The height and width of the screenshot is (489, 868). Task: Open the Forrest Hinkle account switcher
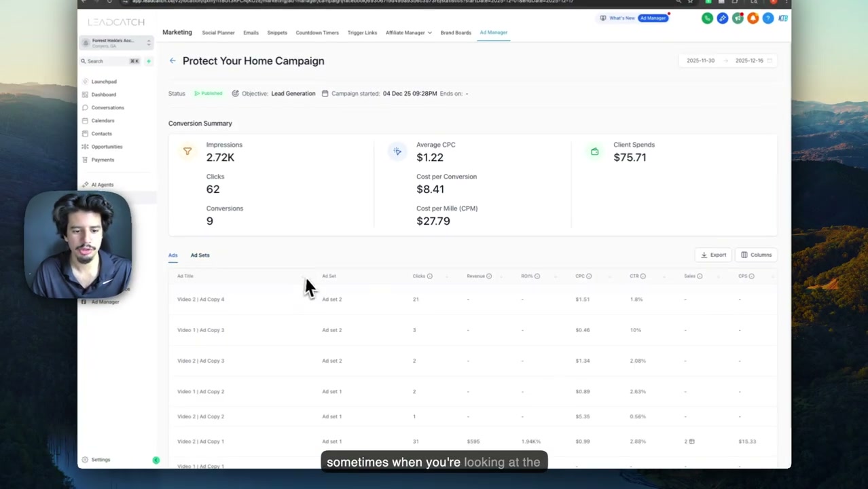coord(117,43)
